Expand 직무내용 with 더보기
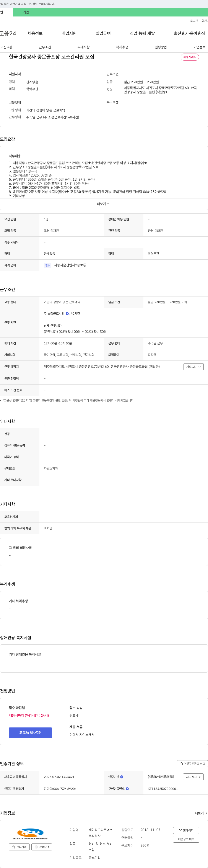The height and width of the screenshot is (868, 208). tap(103, 204)
